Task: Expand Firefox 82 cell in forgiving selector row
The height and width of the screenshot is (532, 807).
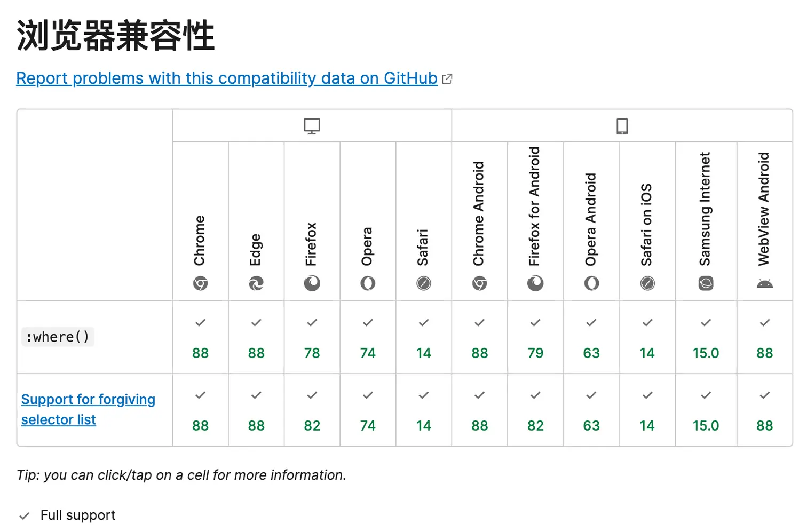Action: [312, 410]
